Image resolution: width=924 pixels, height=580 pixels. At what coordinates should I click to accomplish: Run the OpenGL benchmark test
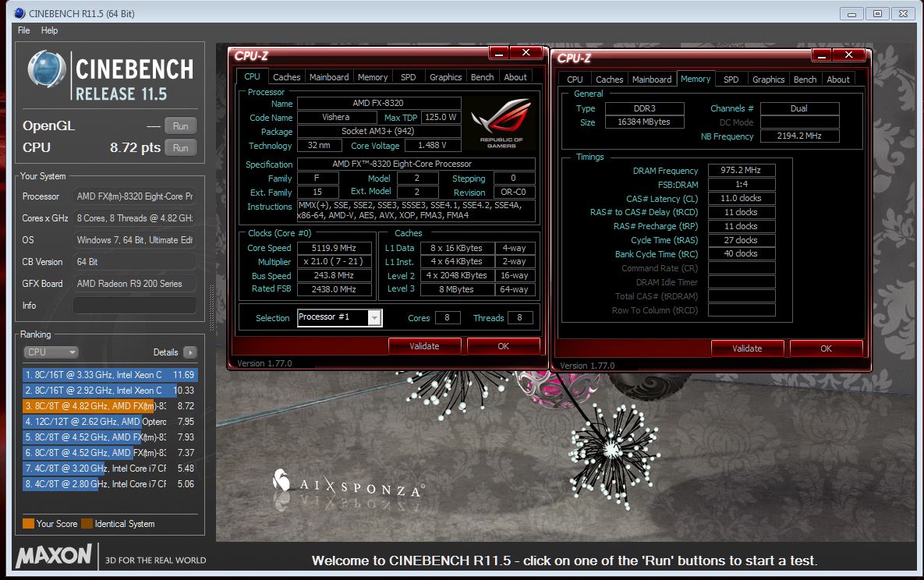180,126
